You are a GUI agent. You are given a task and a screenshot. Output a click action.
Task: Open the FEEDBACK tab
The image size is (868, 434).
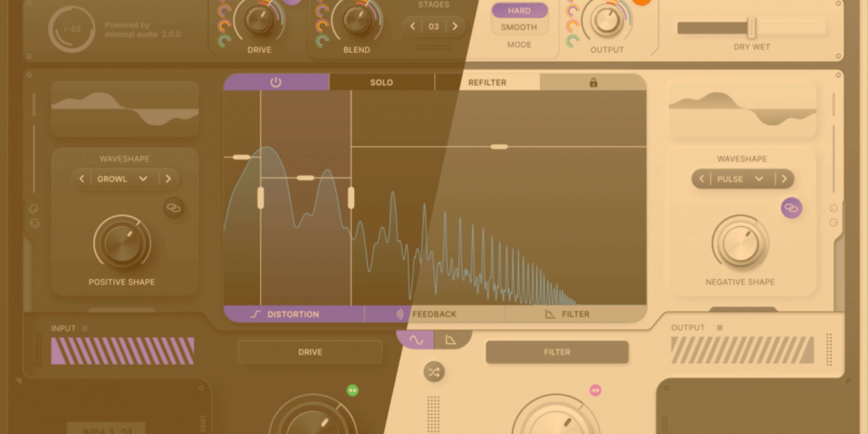(434, 314)
